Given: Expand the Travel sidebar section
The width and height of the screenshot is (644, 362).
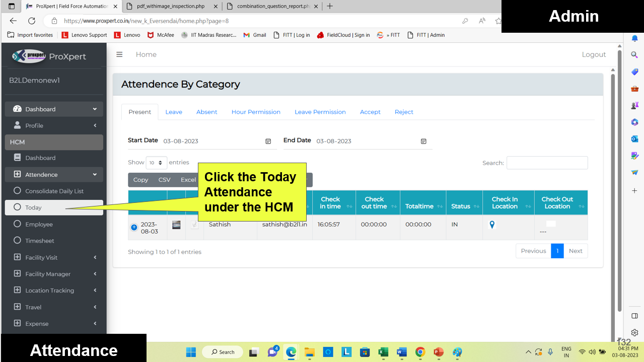Looking at the screenshot, I should pos(54,307).
